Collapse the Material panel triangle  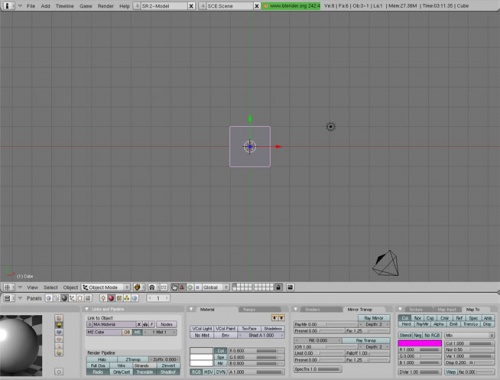click(x=191, y=309)
